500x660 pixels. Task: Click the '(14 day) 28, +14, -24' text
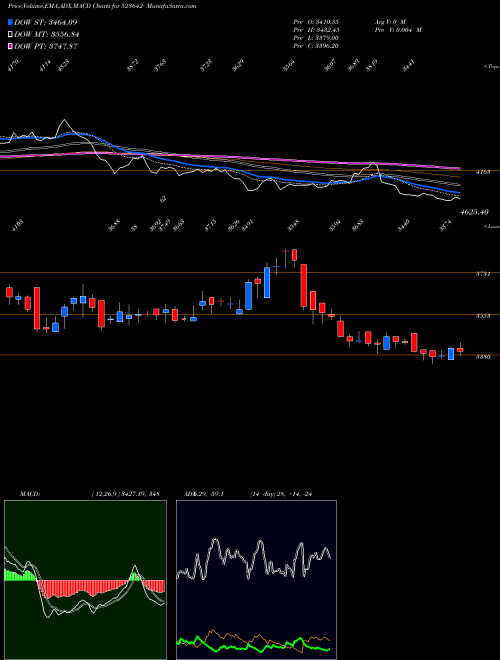(x=280, y=494)
